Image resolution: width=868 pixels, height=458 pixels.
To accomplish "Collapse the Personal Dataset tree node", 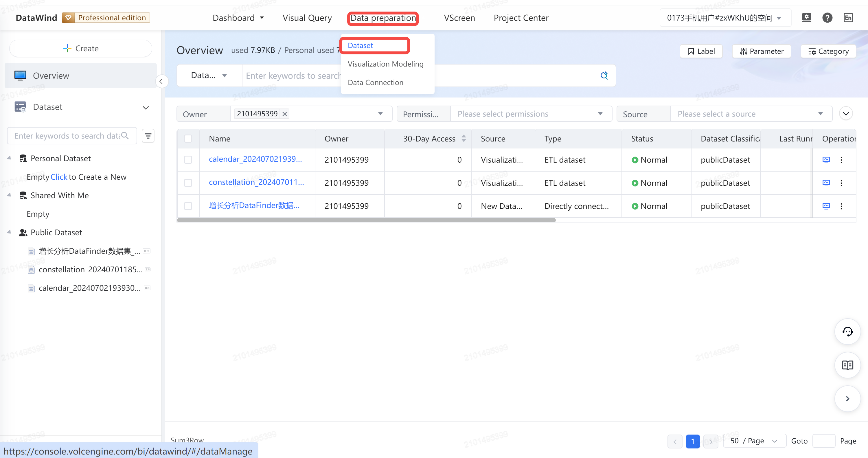I will [x=9, y=158].
